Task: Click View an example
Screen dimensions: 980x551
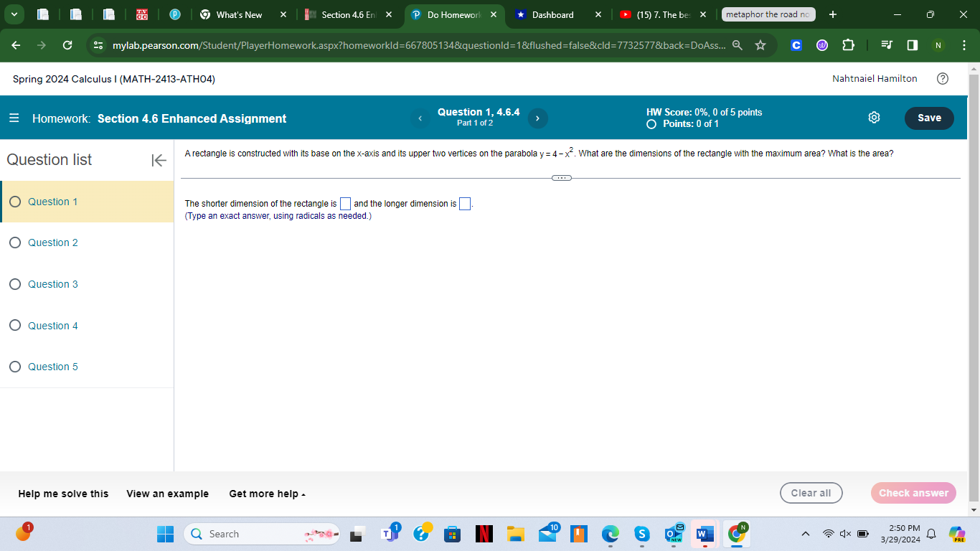Action: pos(168,494)
